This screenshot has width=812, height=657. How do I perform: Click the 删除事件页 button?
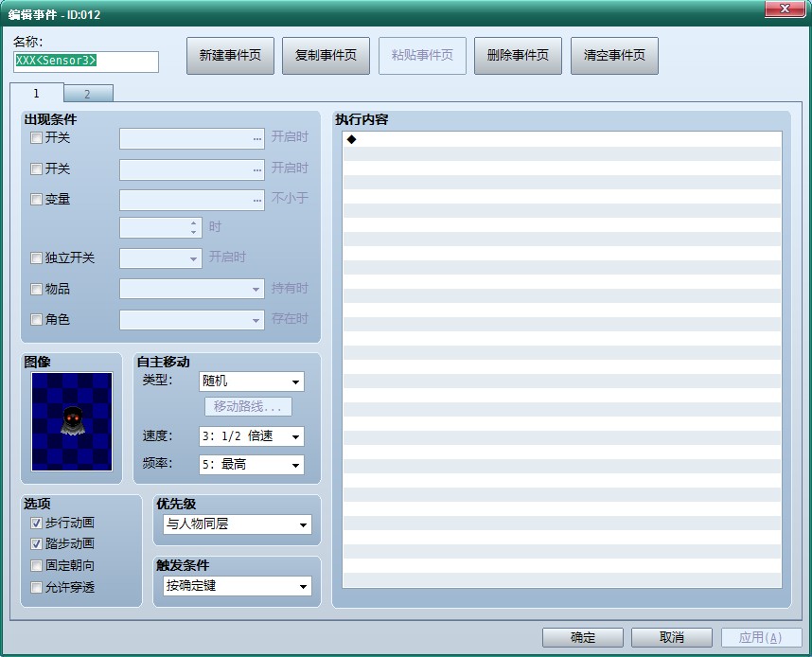point(519,56)
